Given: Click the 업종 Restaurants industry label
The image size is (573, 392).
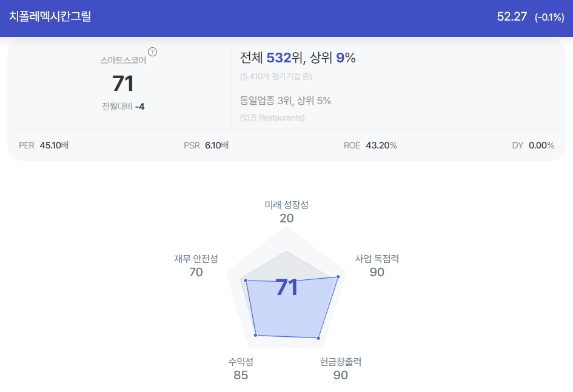Looking at the screenshot, I should [272, 118].
